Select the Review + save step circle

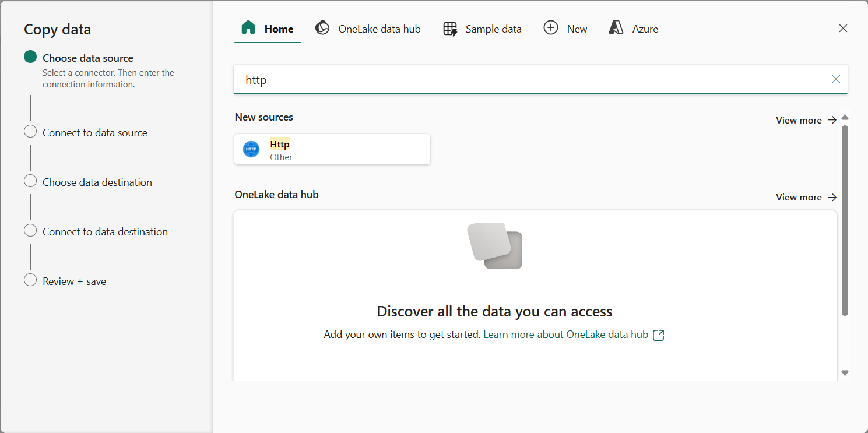[30, 280]
